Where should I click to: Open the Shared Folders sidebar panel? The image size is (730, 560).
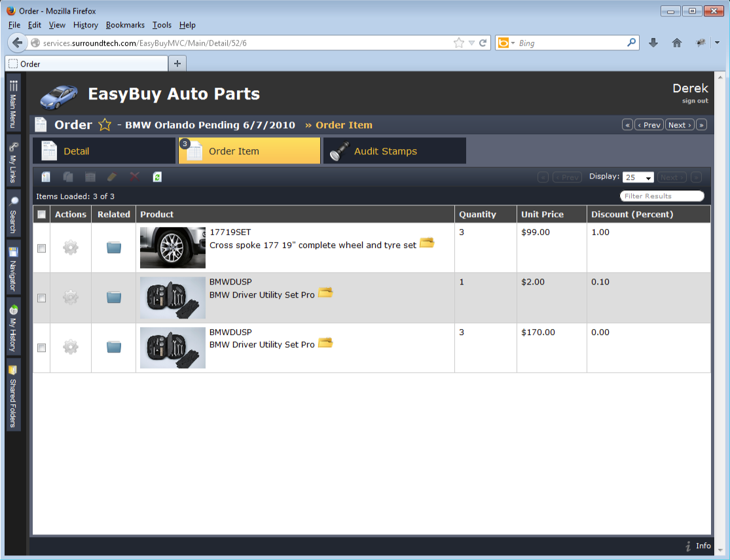(14, 395)
